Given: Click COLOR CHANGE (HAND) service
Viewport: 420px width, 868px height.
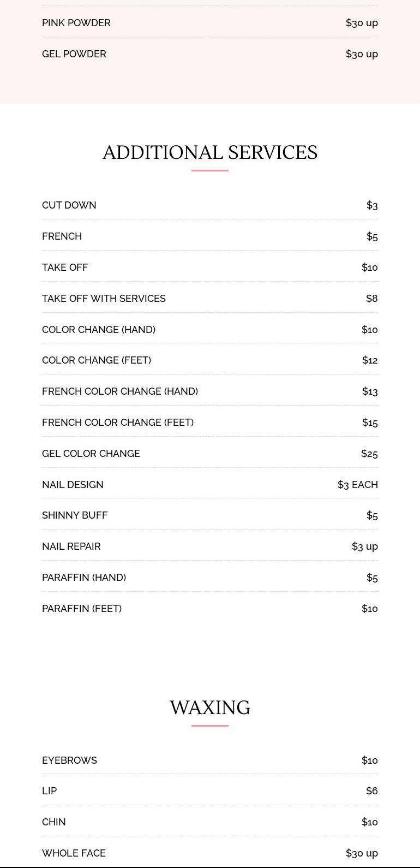Looking at the screenshot, I should click(99, 330).
